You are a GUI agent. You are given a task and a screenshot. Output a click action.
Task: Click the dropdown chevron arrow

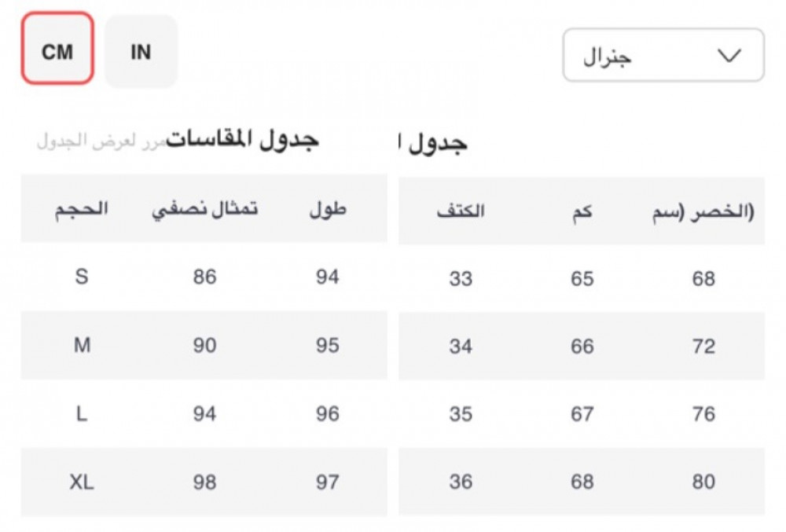[729, 55]
